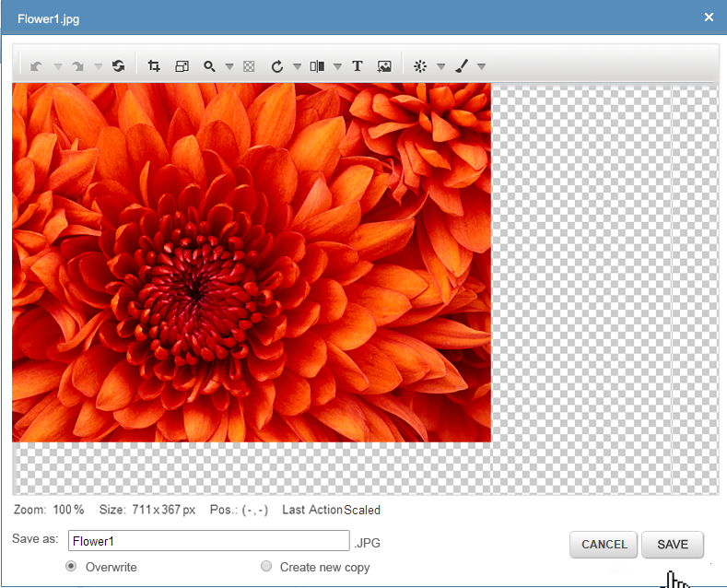Open the brush options dropdown arrow
Image resolution: width=727 pixels, height=588 pixels.
pos(481,66)
